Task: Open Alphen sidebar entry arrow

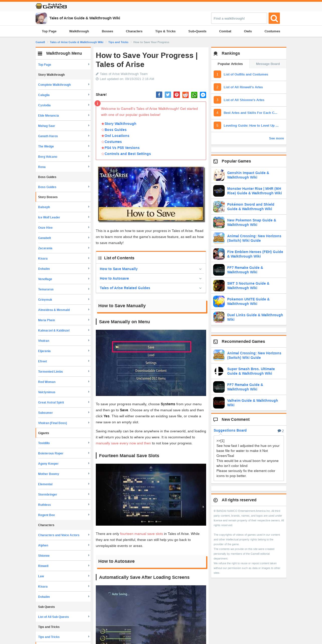Action: click(x=89, y=545)
